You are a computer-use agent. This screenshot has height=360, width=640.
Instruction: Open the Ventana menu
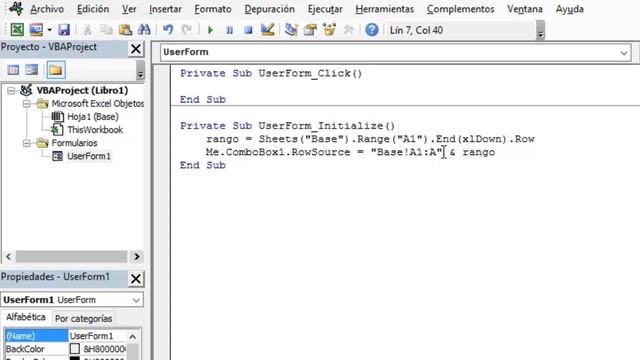tap(525, 9)
